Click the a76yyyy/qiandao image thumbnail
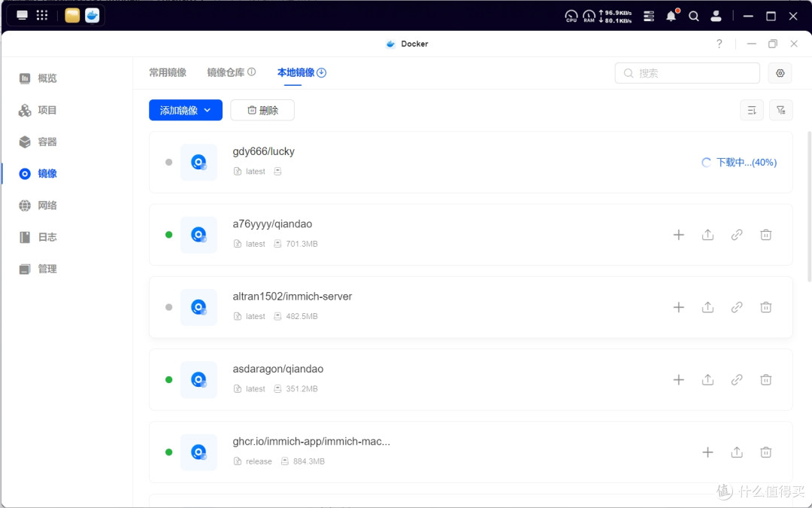 point(198,235)
